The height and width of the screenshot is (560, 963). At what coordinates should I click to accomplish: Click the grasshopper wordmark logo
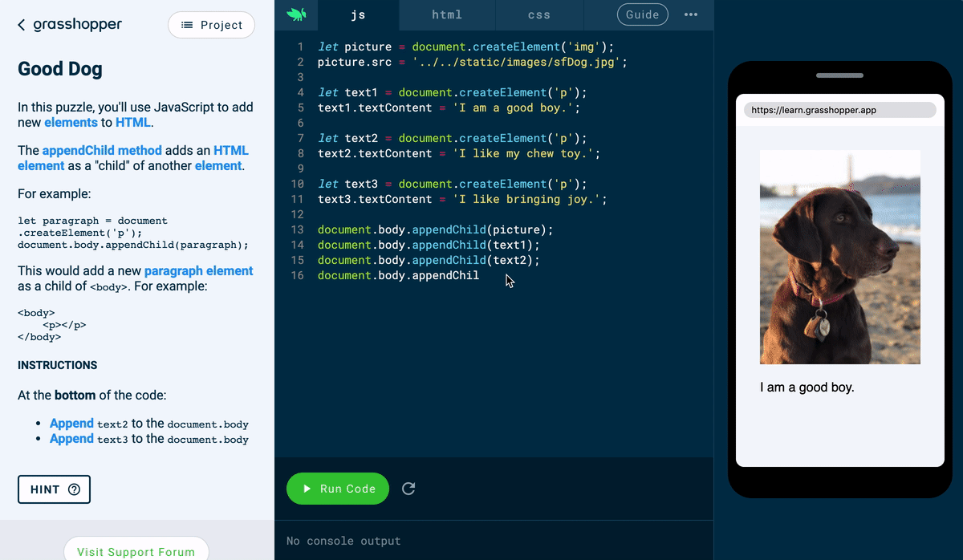coord(77,24)
